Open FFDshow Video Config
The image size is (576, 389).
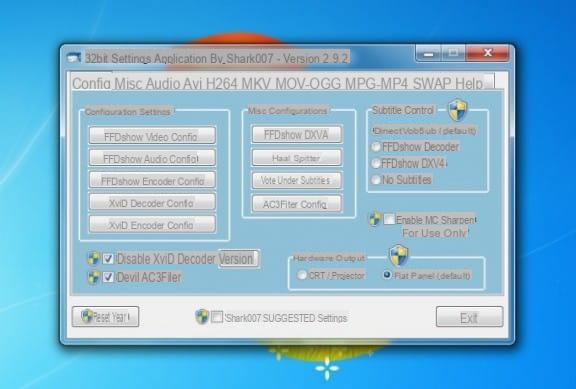coord(152,136)
